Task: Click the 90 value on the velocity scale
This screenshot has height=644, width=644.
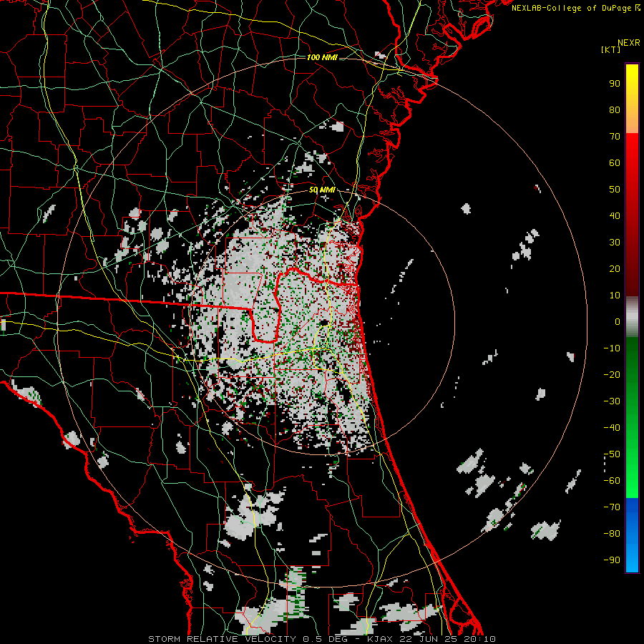Action: [615, 84]
